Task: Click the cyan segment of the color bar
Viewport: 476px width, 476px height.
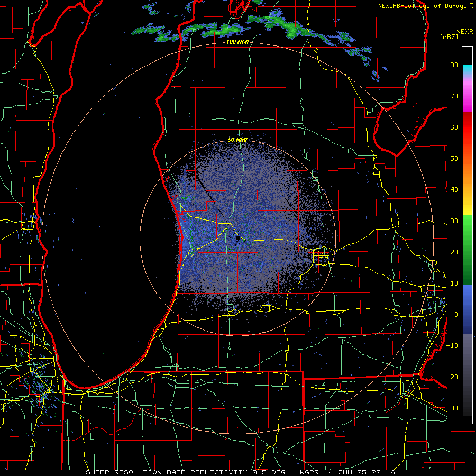Action: (x=467, y=70)
